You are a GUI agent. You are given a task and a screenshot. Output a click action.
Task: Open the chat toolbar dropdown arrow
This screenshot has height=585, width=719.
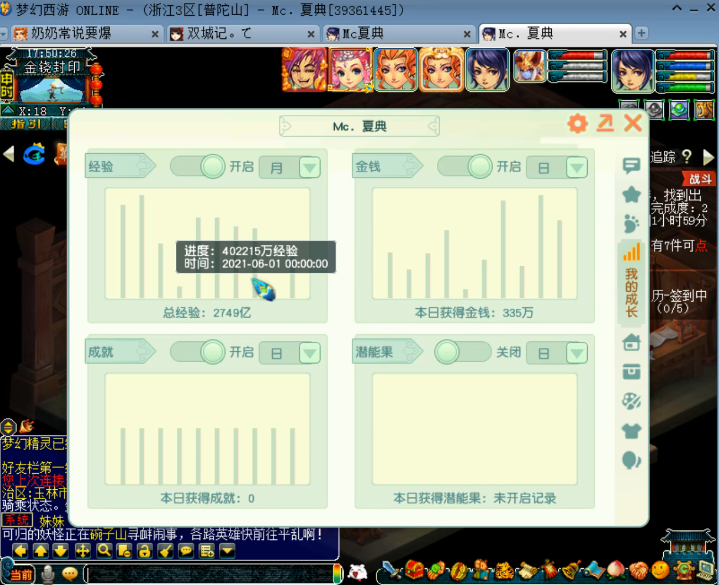tap(227, 551)
